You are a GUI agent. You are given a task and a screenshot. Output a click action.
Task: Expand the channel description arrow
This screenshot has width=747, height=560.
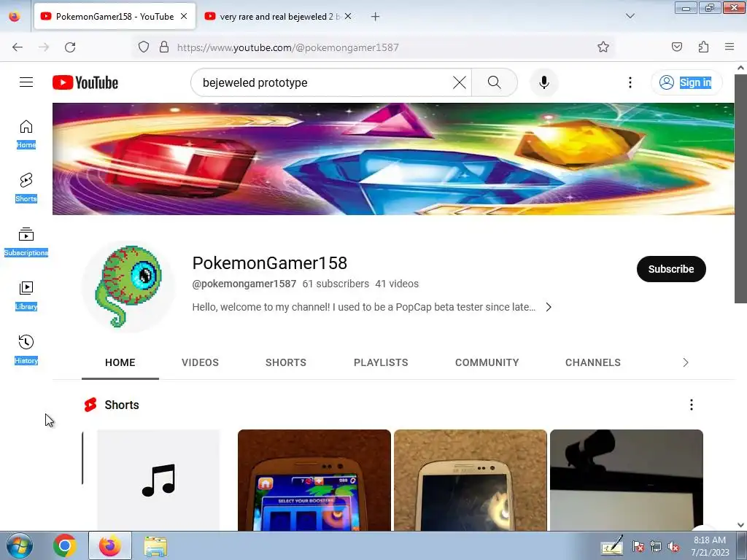549,307
